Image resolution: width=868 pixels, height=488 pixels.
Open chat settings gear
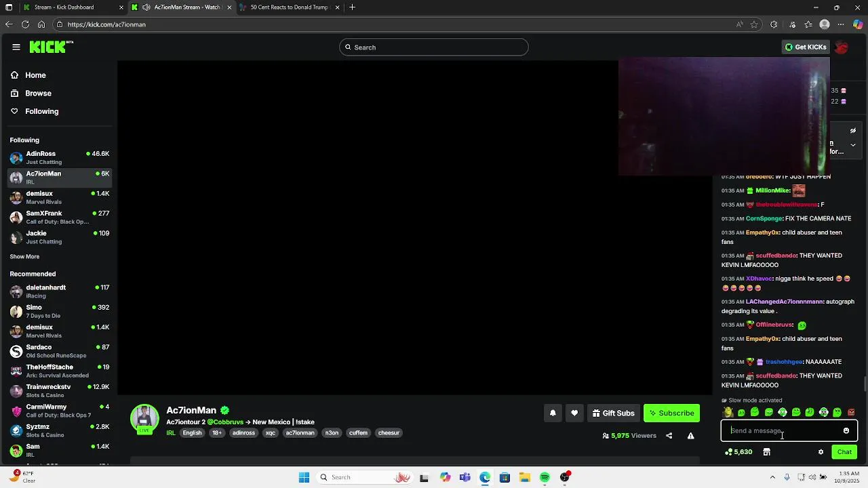coord(821,452)
